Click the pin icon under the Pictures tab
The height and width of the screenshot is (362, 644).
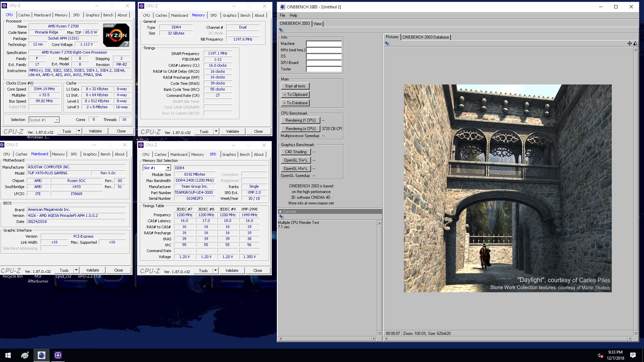point(387,44)
